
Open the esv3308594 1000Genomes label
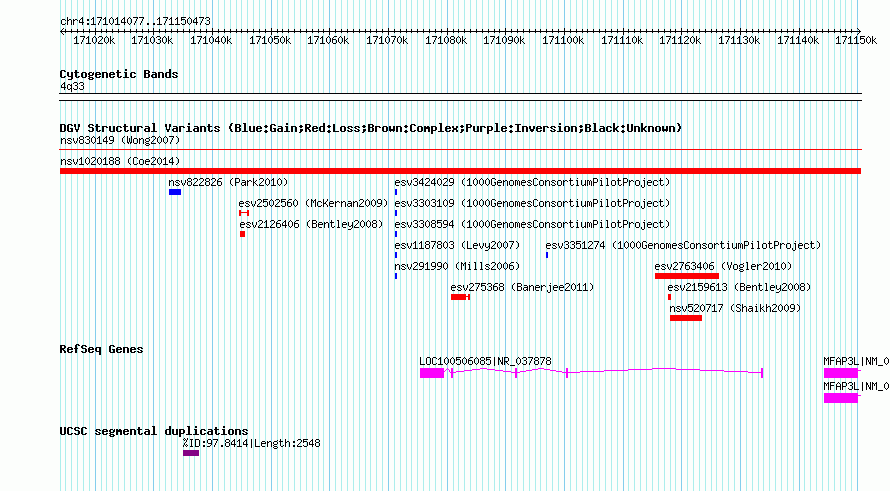click(532, 224)
